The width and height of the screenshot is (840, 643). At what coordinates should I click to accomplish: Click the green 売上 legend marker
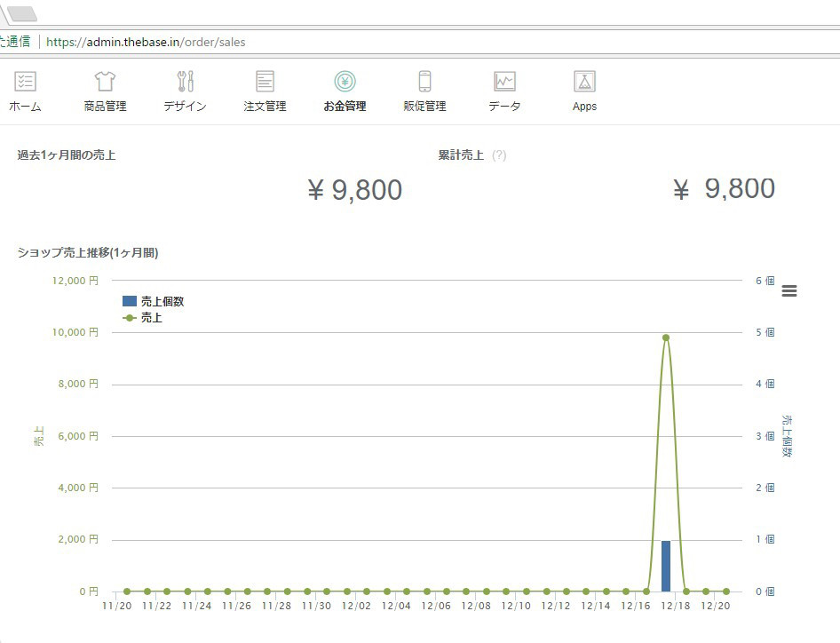(x=129, y=318)
